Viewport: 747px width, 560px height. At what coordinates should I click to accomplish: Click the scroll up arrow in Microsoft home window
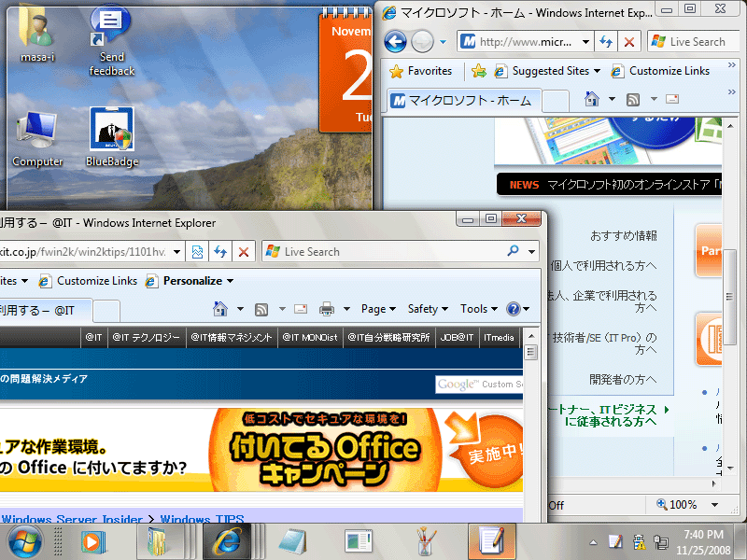[x=730, y=126]
